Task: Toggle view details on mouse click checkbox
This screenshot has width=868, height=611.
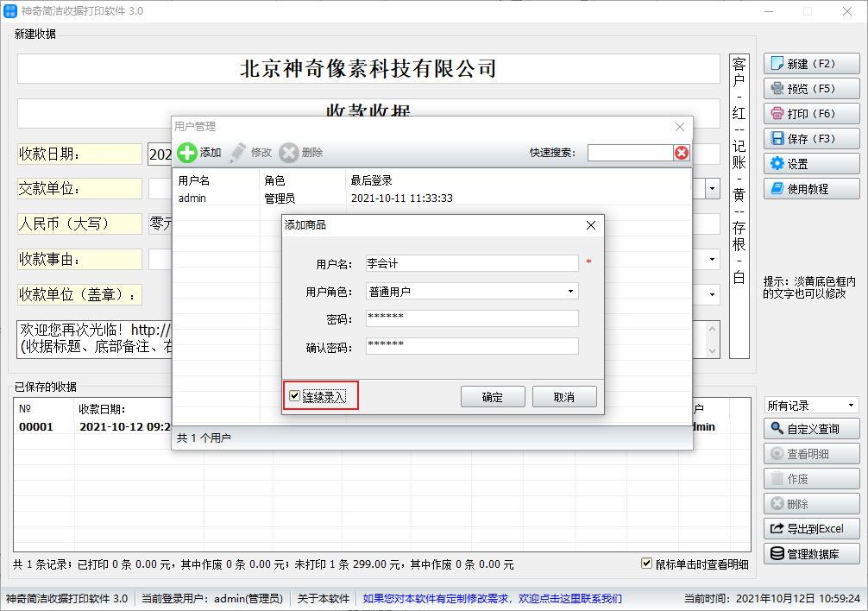Action: 646,564
